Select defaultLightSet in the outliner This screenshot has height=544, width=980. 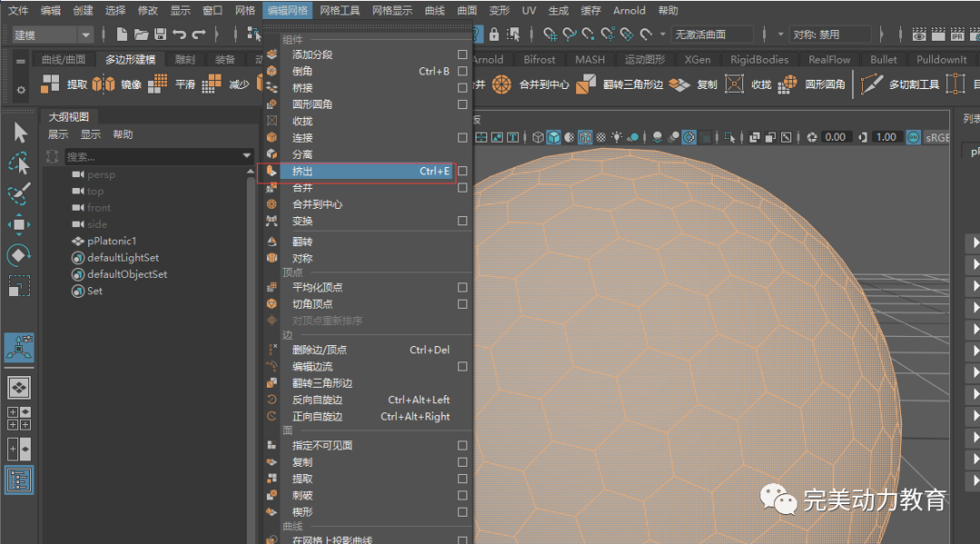[x=123, y=258]
